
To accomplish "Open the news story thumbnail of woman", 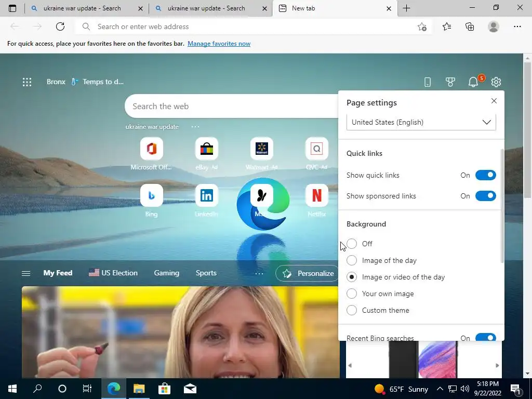I will point(180,332).
